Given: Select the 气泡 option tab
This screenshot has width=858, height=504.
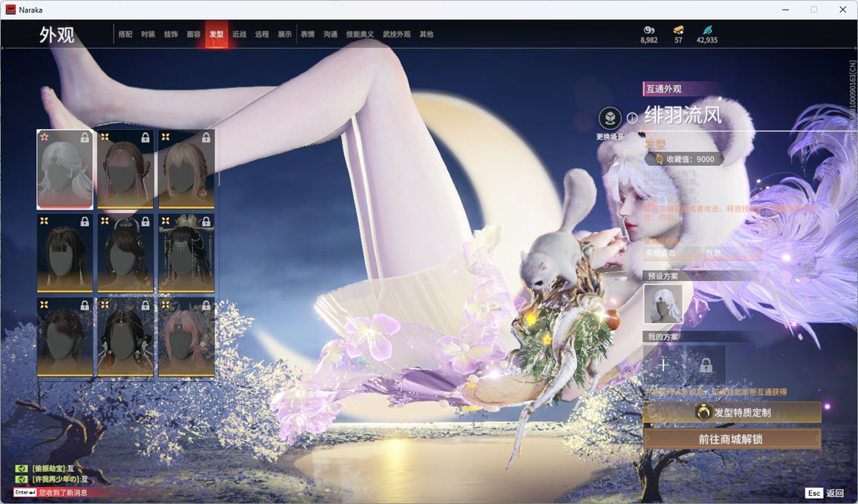Looking at the screenshot, I should click(732, 253).
